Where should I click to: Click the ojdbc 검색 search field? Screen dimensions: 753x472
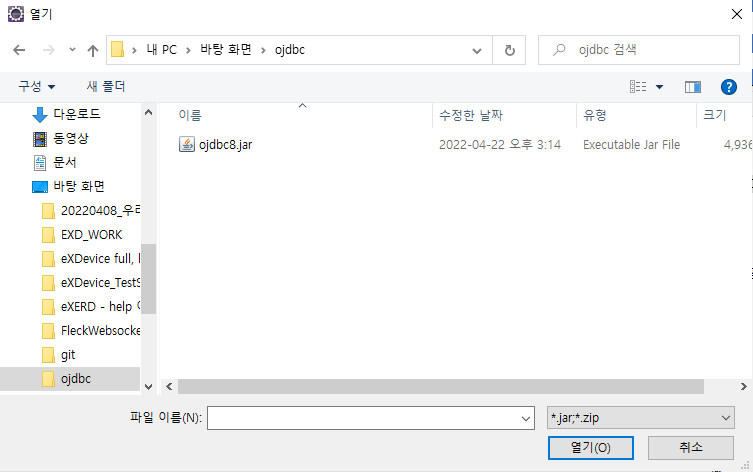[639, 49]
